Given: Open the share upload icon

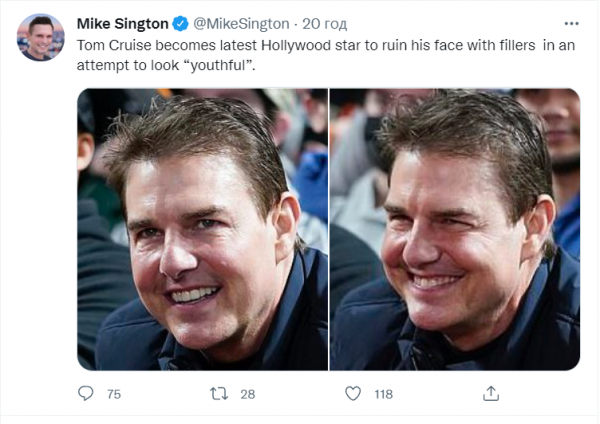Looking at the screenshot, I should (x=491, y=394).
